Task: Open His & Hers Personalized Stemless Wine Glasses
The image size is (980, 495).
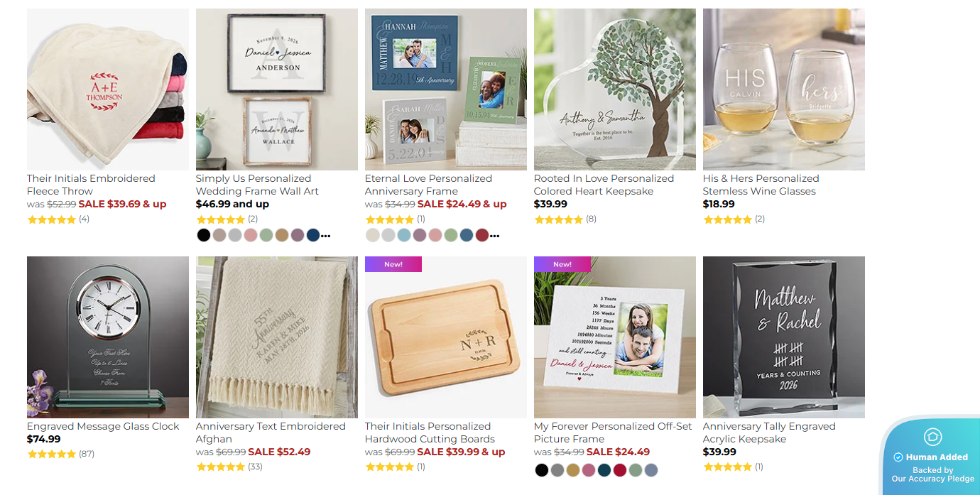Action: [761, 185]
